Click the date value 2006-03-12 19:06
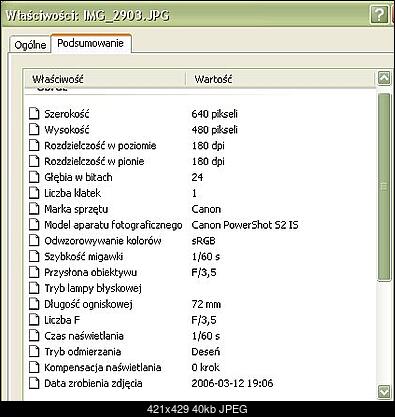 coord(232,383)
